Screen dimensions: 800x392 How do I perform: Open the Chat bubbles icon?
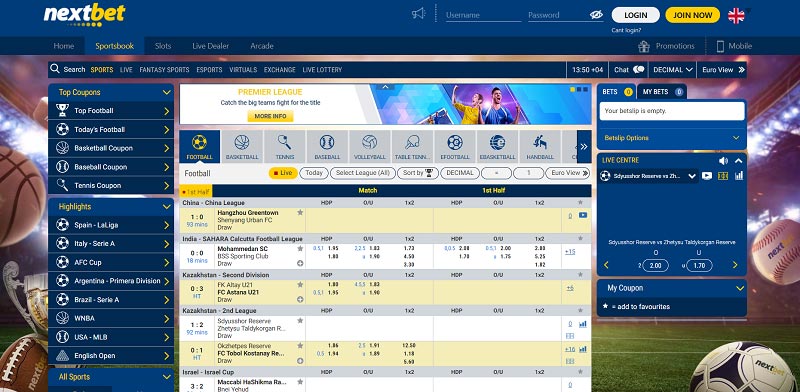638,69
